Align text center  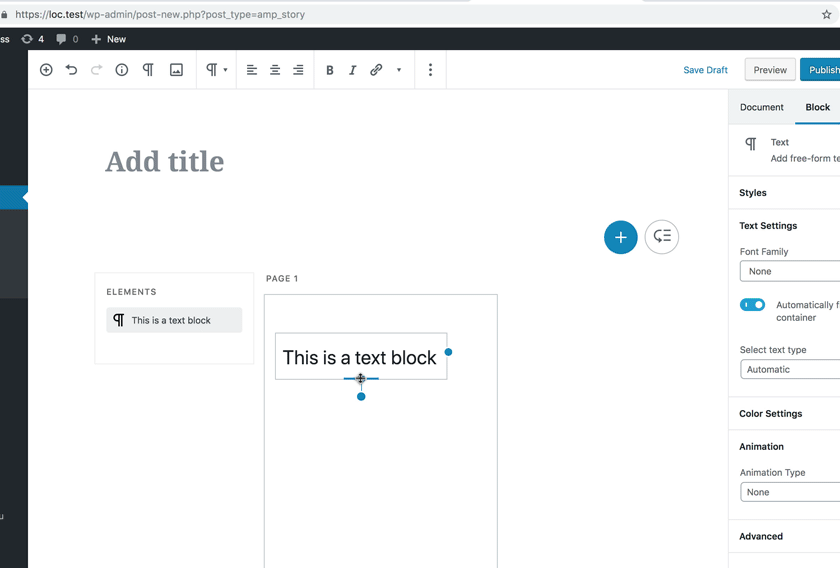pyautogui.click(x=275, y=70)
